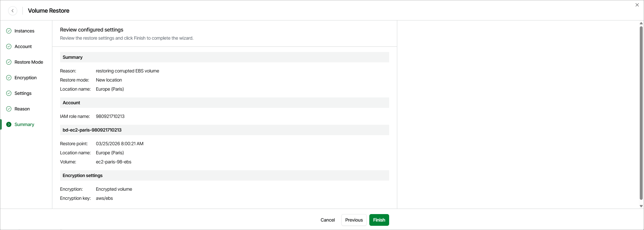
Task: Click the Reason step checkmark icon
Action: [x=9, y=109]
